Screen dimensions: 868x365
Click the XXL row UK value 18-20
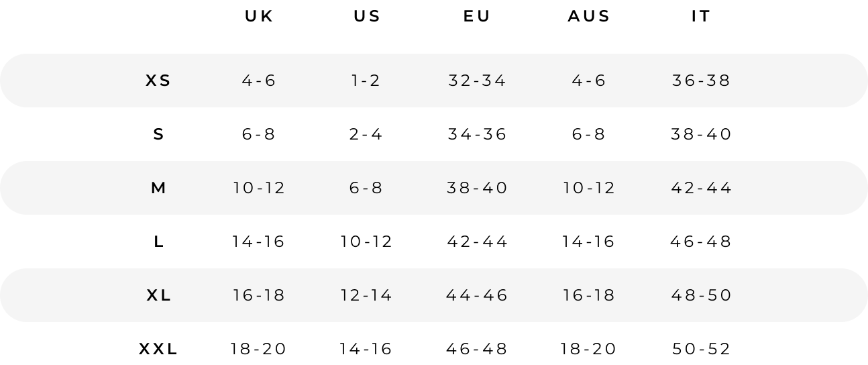258,349
